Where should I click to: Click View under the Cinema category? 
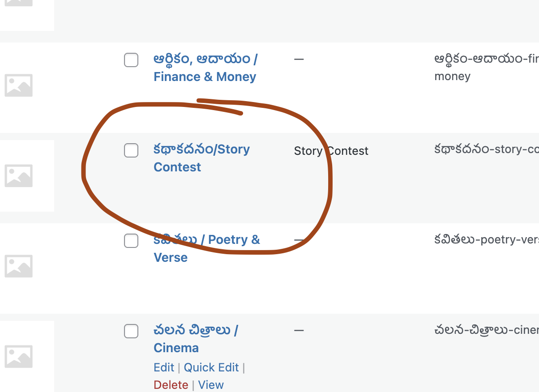pyautogui.click(x=211, y=385)
